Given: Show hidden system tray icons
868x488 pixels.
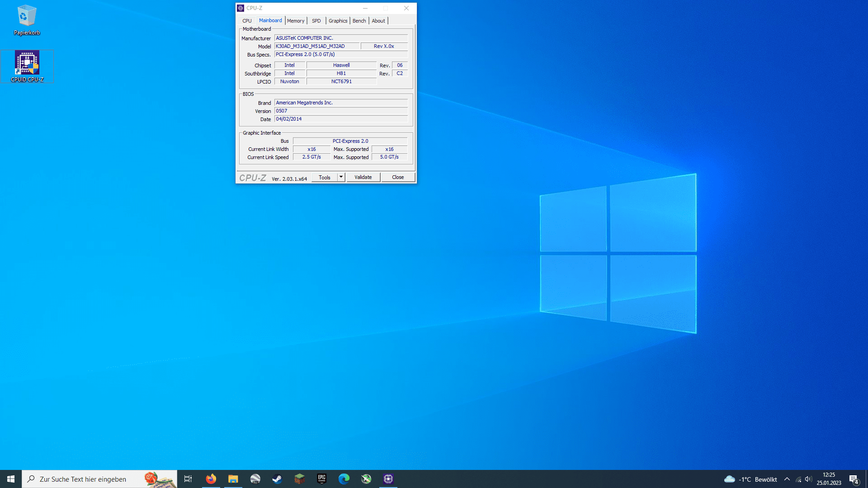Looking at the screenshot, I should 787,479.
